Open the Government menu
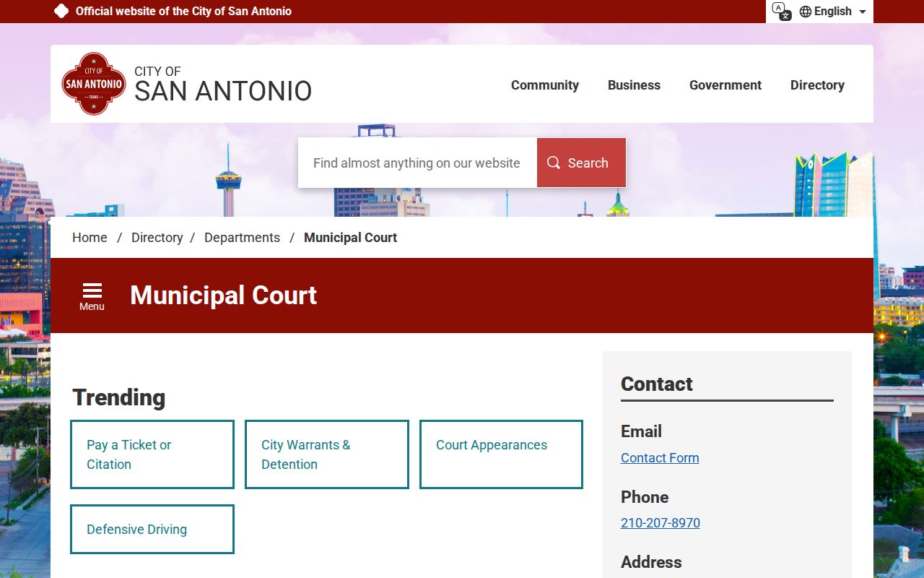Screen dimensions: 924x578 (x=725, y=85)
